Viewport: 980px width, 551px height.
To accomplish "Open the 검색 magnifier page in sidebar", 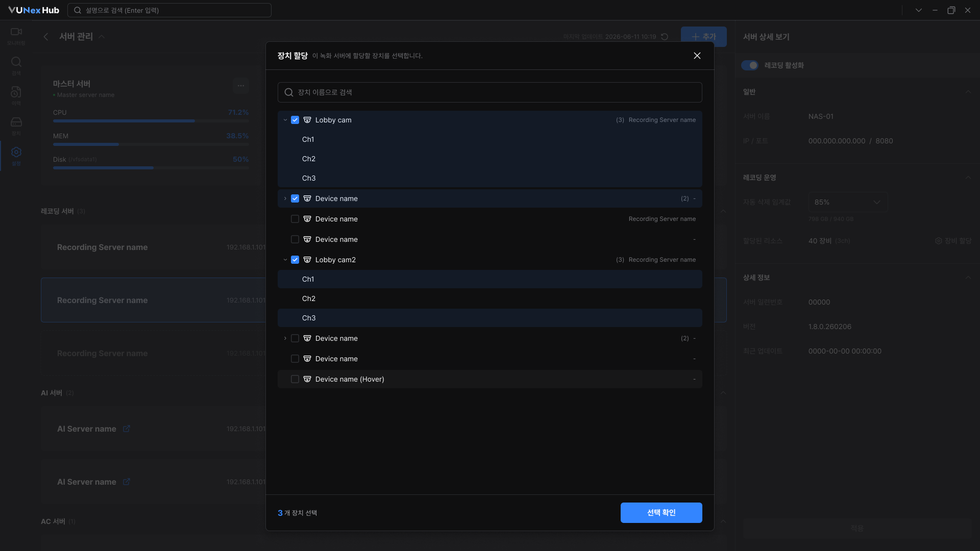I will point(16,66).
